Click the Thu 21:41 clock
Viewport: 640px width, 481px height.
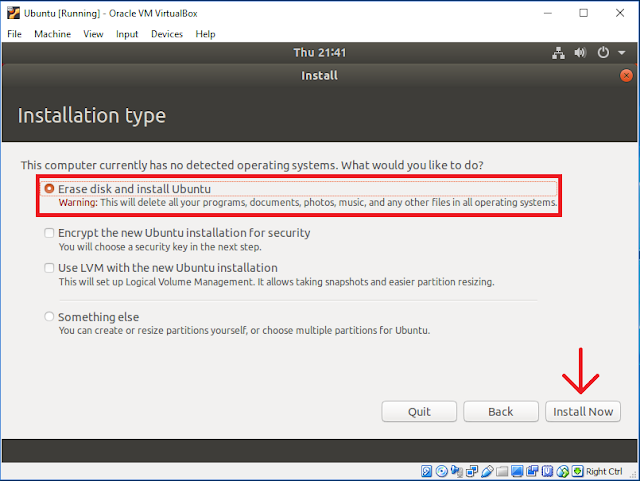pyautogui.click(x=320, y=53)
